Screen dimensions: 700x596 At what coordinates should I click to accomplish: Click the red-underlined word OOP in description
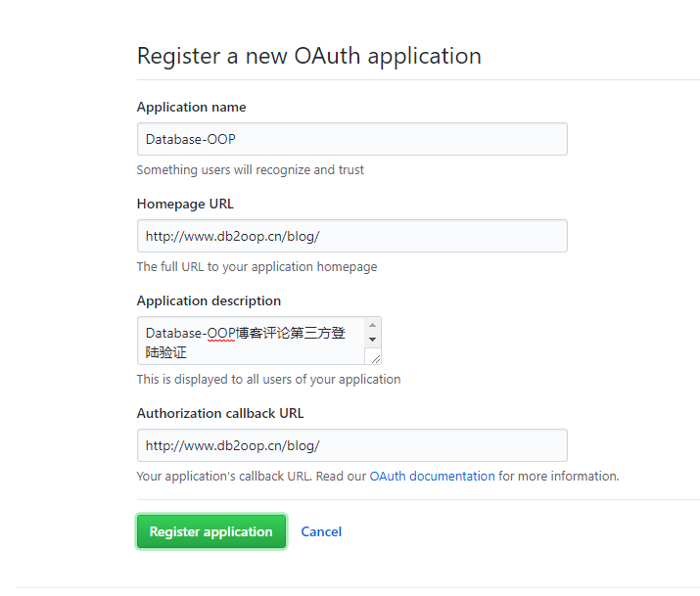point(221,334)
